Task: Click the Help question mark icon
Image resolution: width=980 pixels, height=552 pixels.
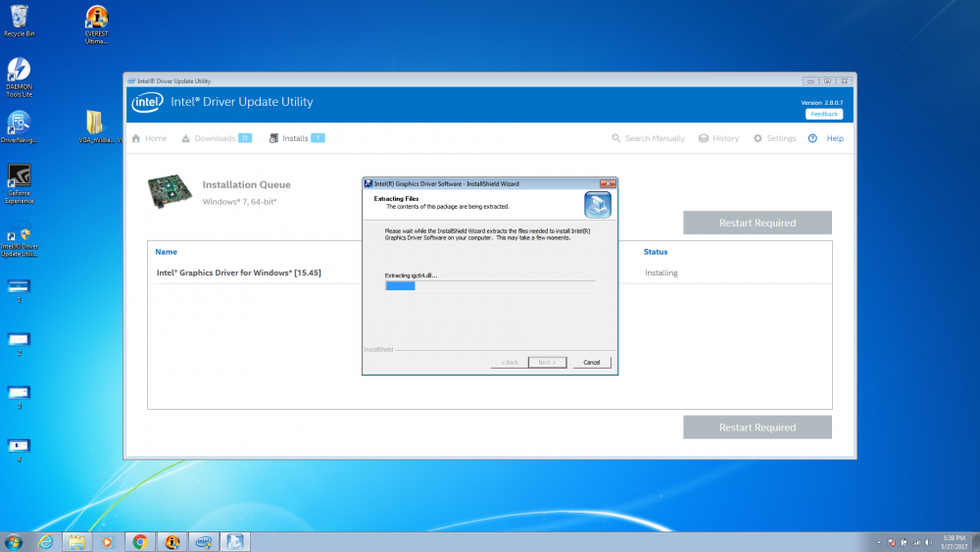Action: coord(812,138)
